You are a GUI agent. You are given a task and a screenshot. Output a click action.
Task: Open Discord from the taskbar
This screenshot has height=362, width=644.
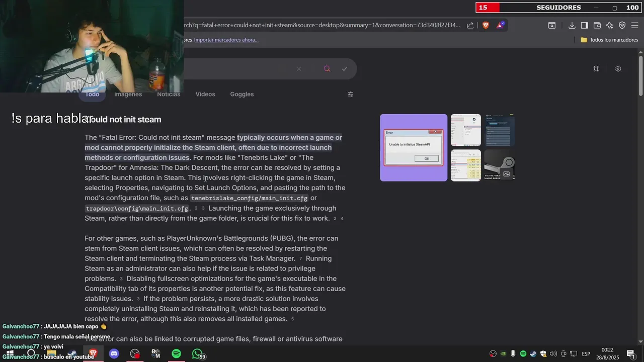(x=114, y=354)
